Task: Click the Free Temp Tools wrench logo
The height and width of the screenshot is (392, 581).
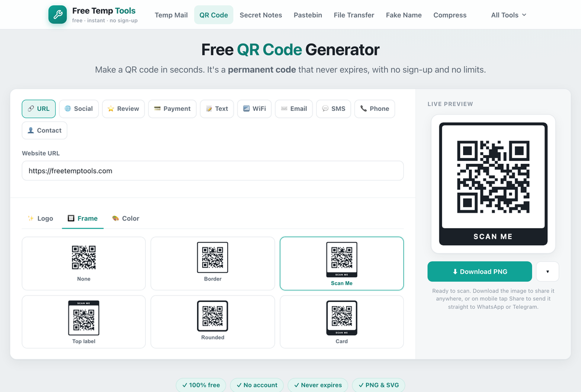Action: click(58, 15)
